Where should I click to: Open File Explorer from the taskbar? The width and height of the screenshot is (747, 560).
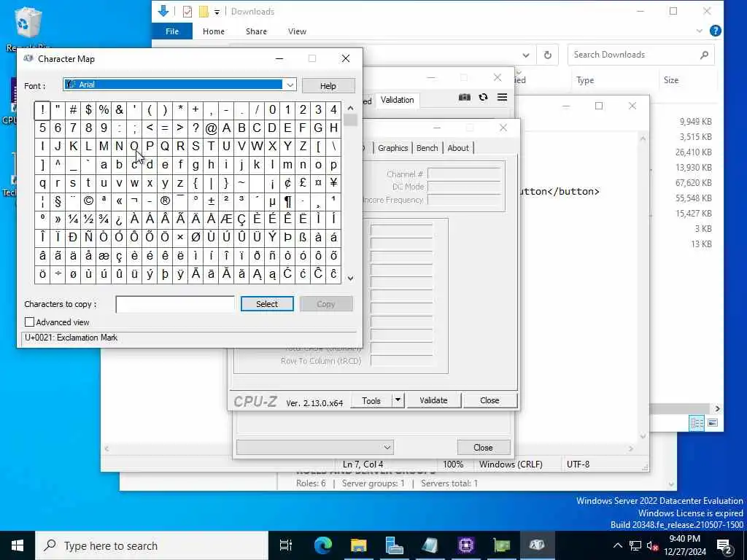358,545
